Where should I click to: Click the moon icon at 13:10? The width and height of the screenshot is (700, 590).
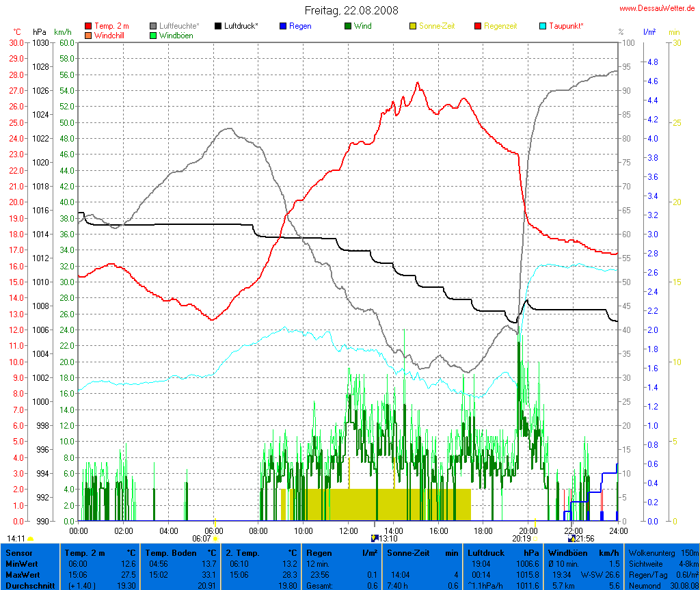click(374, 539)
